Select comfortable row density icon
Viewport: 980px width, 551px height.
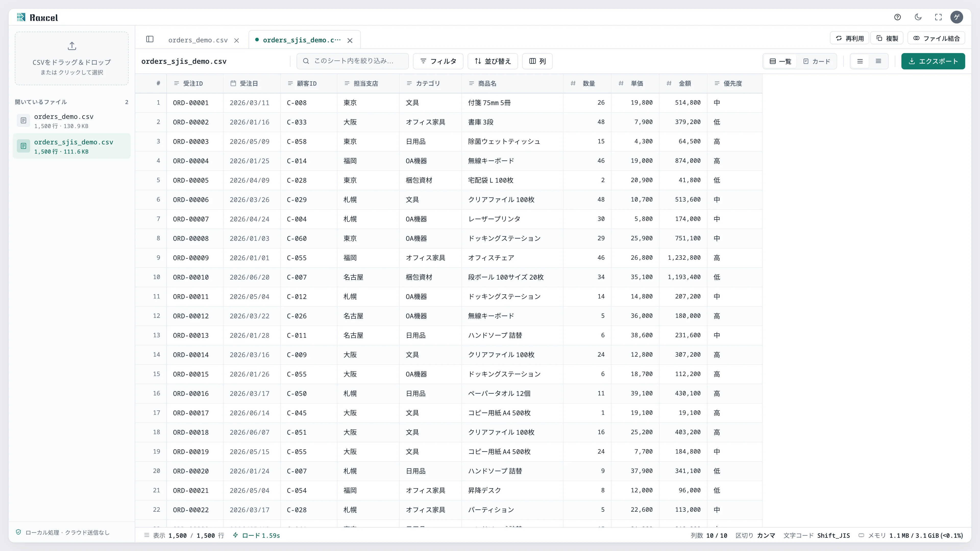[860, 61]
